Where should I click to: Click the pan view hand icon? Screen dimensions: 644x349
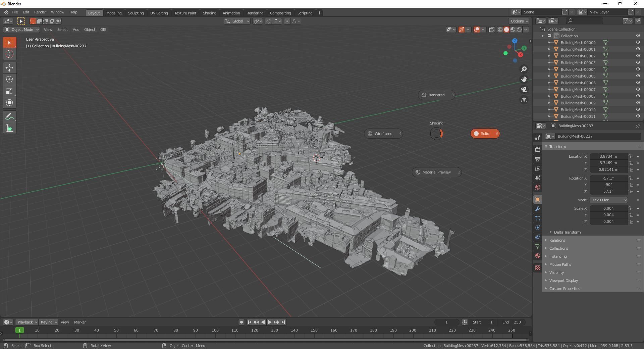coord(524,79)
